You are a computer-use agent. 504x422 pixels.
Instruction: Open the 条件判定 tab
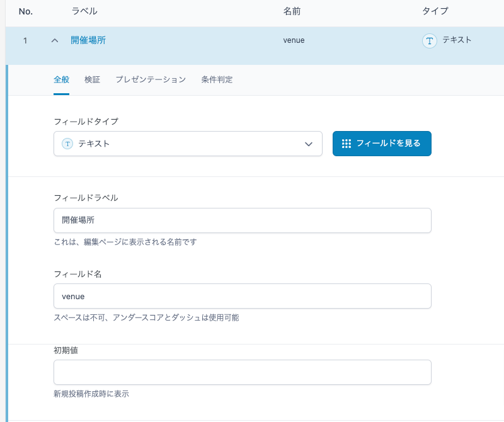217,79
